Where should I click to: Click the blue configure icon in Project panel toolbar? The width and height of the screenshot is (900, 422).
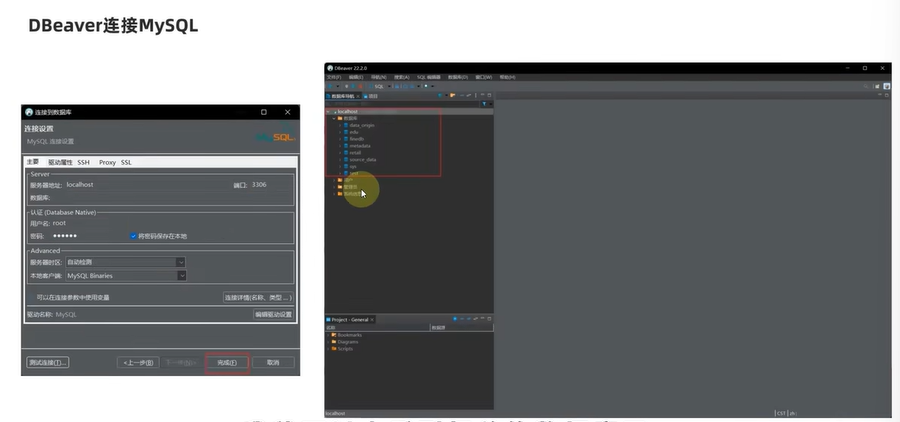(x=455, y=319)
